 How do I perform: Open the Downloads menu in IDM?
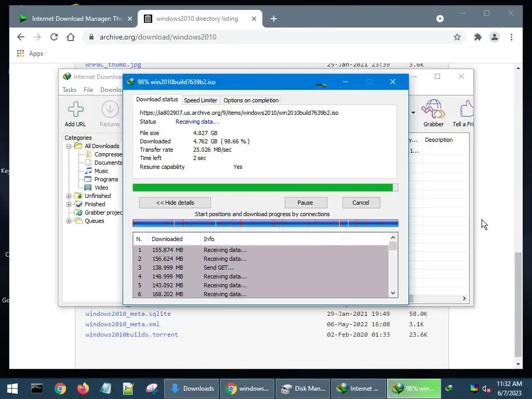(111, 90)
